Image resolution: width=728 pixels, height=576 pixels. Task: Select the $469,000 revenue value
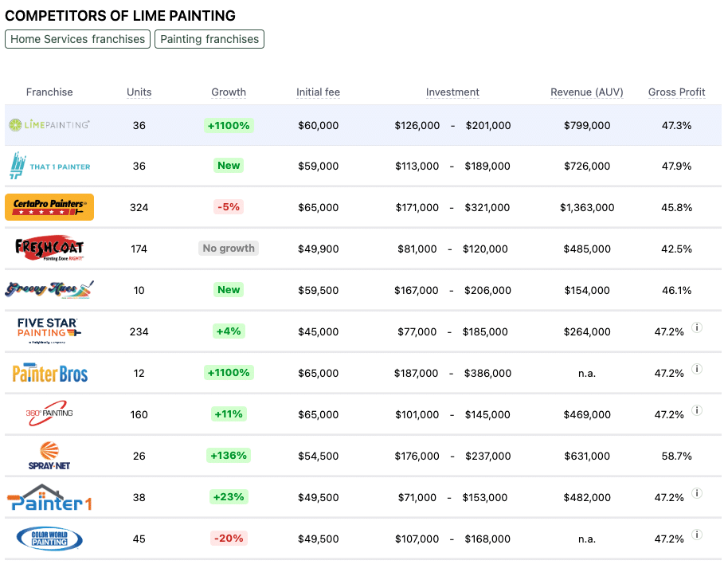coord(587,414)
